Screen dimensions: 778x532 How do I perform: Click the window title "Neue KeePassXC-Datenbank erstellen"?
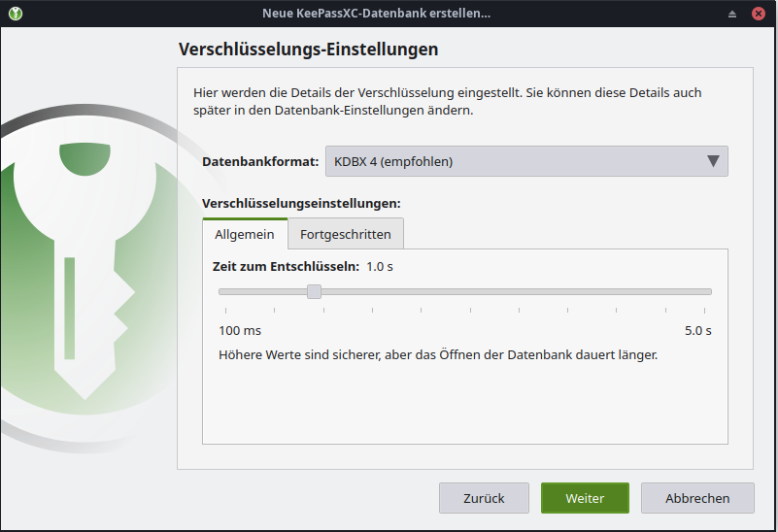coord(376,14)
